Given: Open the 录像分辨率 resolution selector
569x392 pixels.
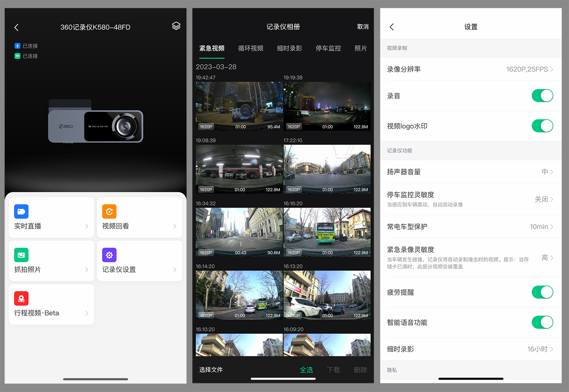Looking at the screenshot, I should pos(470,69).
